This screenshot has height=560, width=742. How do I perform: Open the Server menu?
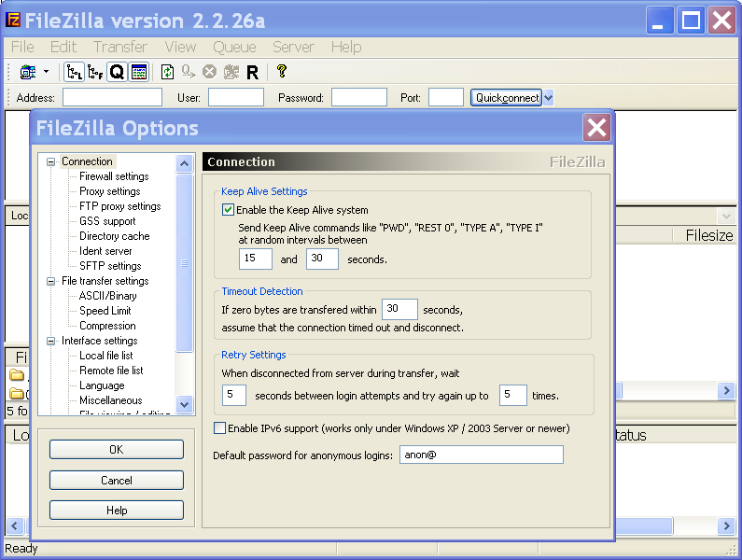point(293,47)
